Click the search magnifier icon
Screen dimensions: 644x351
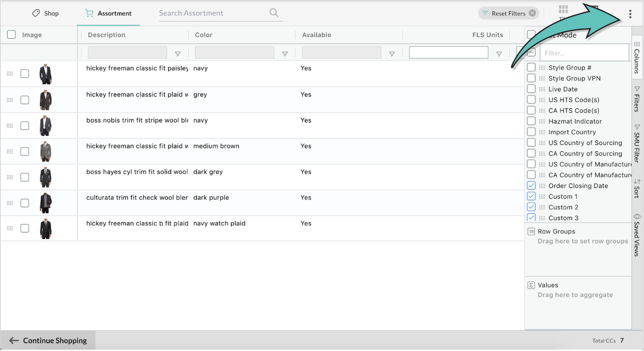point(274,13)
